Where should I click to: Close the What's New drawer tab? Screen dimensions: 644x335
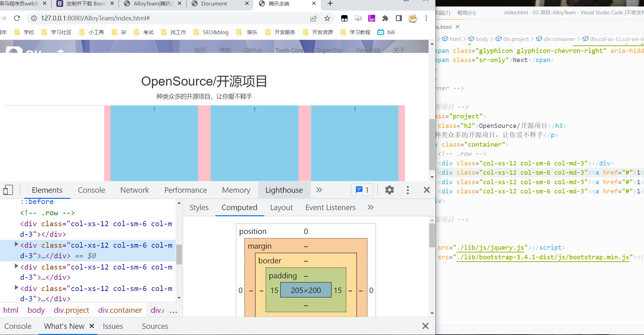(92, 326)
